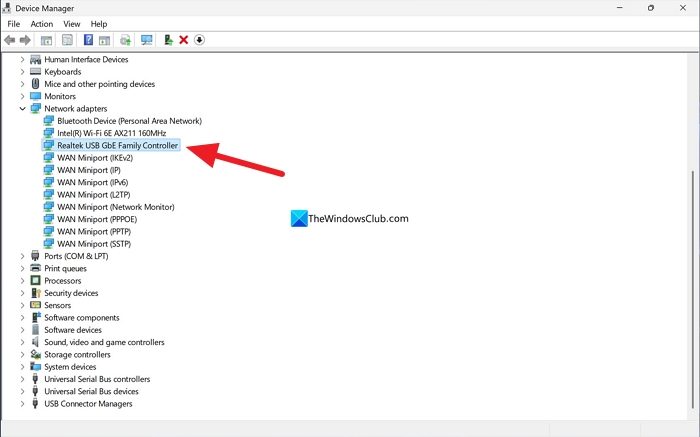Click the Update driver toolbar icon
The width and height of the screenshot is (700, 437).
point(168,40)
